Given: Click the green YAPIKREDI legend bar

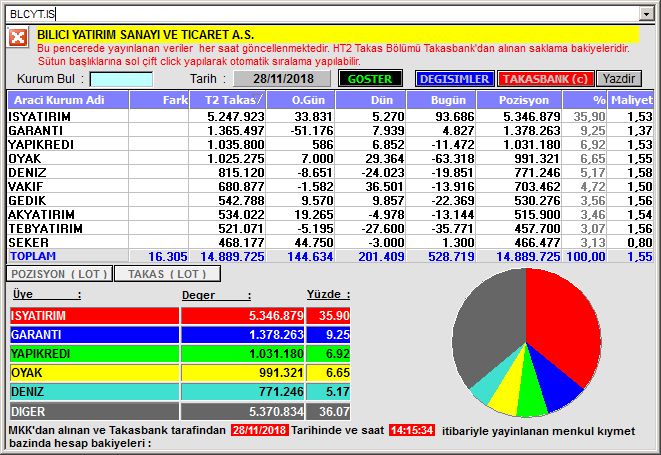Looking at the screenshot, I should 94,353.
